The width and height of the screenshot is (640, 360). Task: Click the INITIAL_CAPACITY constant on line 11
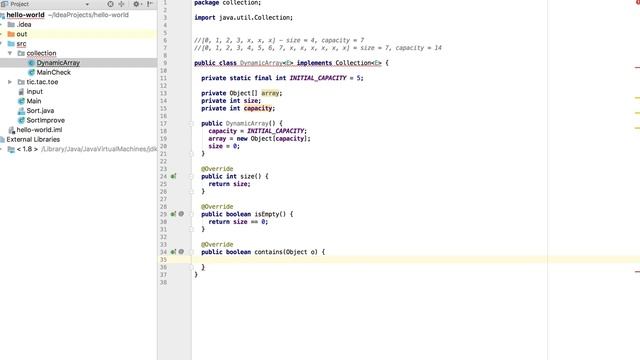[x=318, y=78]
